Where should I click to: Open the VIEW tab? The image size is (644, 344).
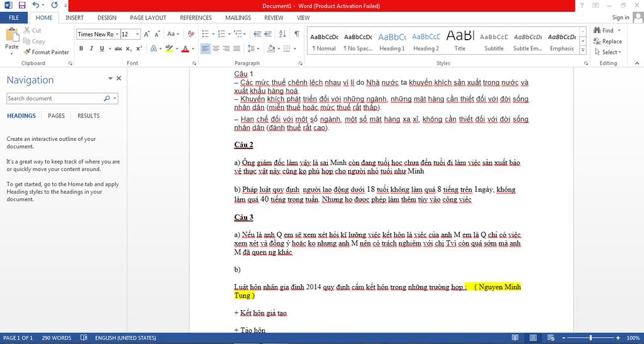[303, 18]
